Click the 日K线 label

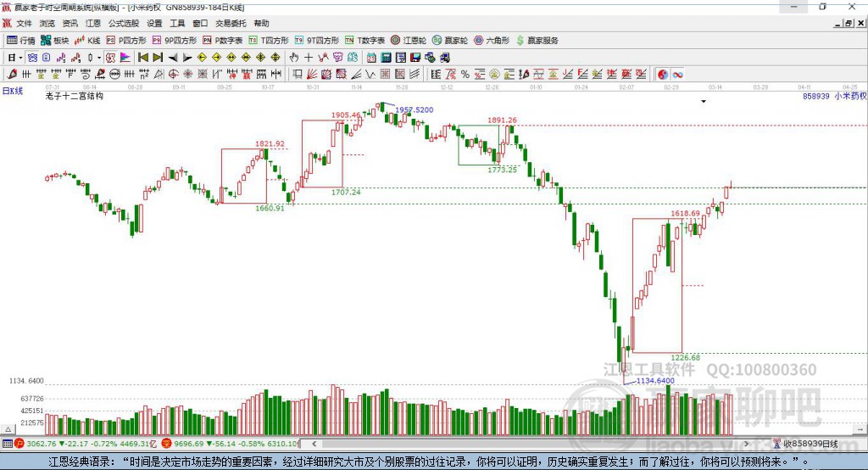13,91
